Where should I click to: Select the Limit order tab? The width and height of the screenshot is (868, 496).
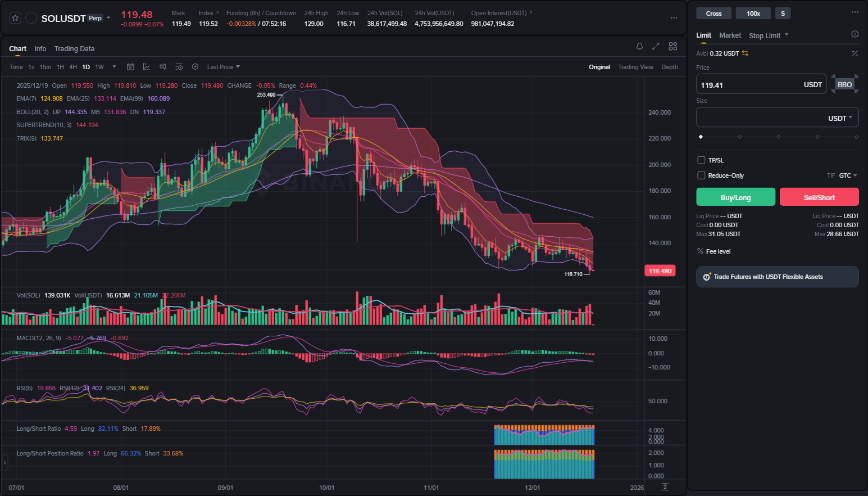(704, 35)
